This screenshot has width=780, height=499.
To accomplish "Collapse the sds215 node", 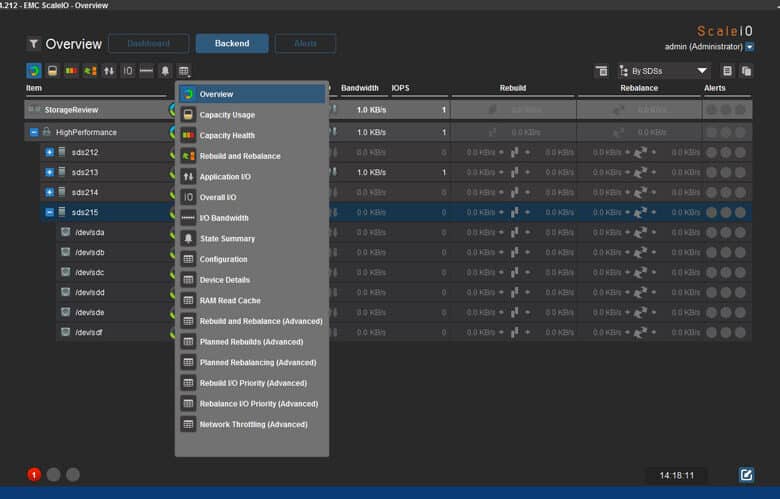I will [49, 212].
